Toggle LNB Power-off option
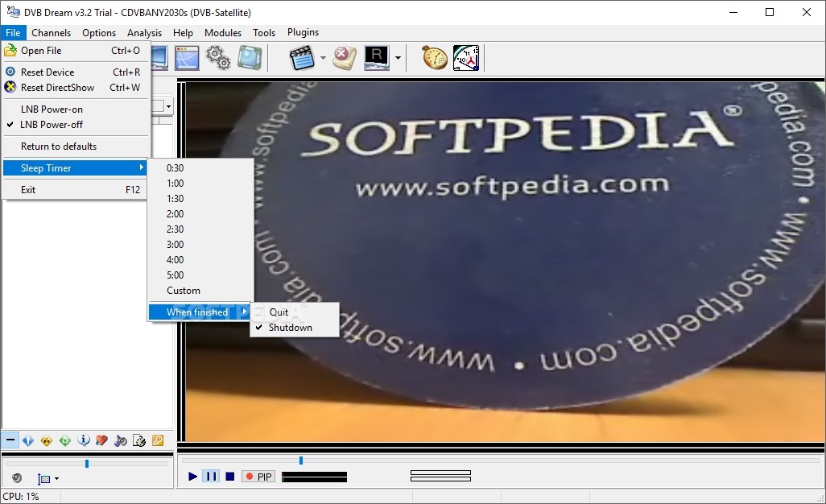Viewport: 826px width, 504px height. pyautogui.click(x=76, y=125)
